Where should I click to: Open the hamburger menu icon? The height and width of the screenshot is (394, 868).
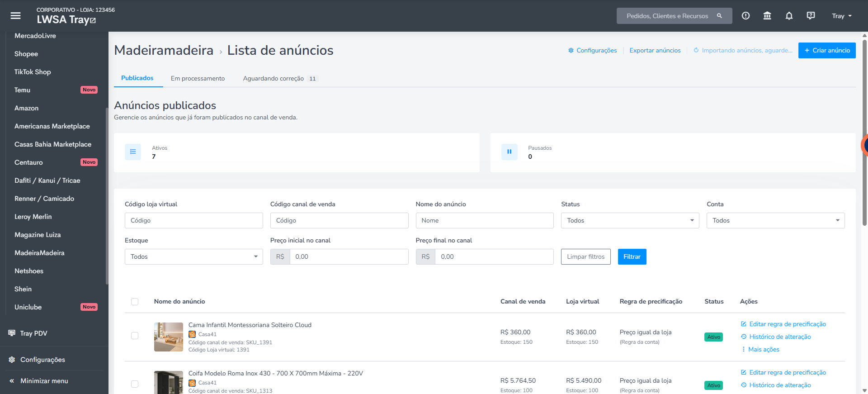pyautogui.click(x=16, y=16)
